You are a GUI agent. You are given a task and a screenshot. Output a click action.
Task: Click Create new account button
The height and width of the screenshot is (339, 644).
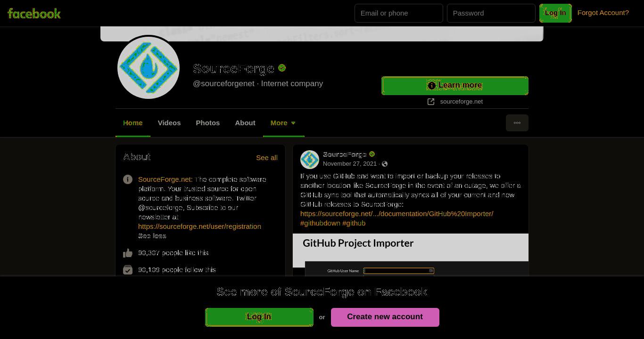click(385, 317)
